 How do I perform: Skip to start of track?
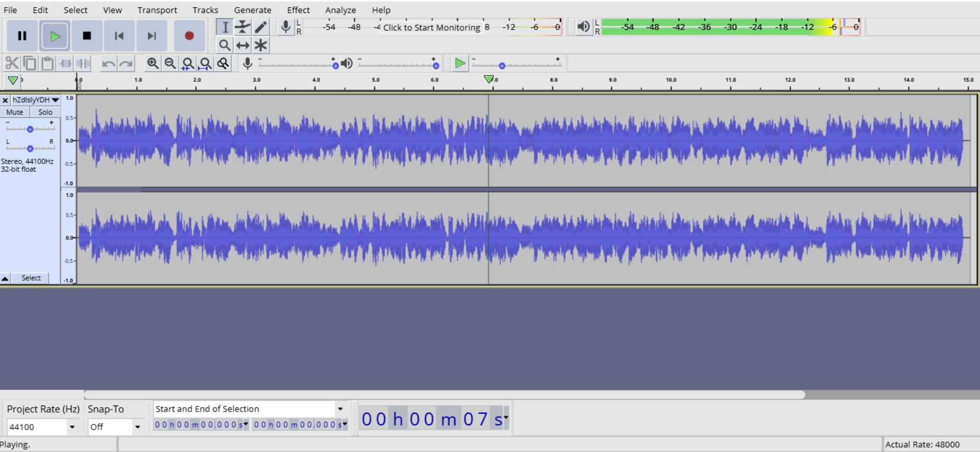tap(119, 36)
